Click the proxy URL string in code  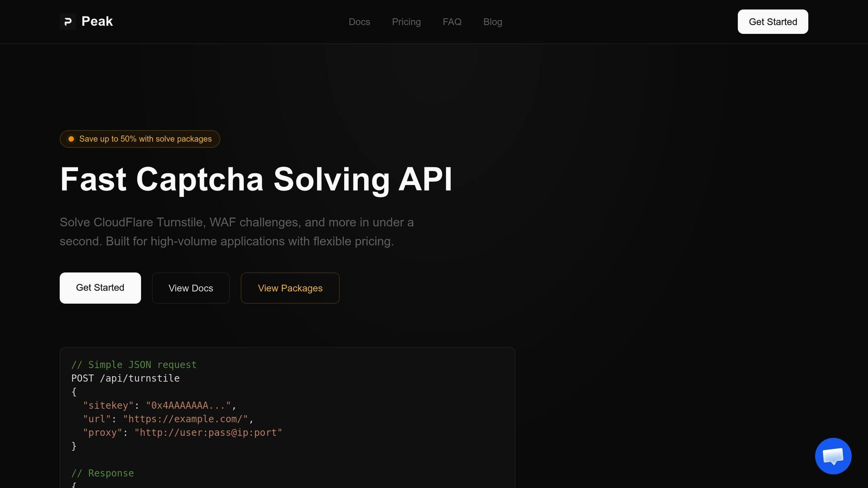[208, 433]
